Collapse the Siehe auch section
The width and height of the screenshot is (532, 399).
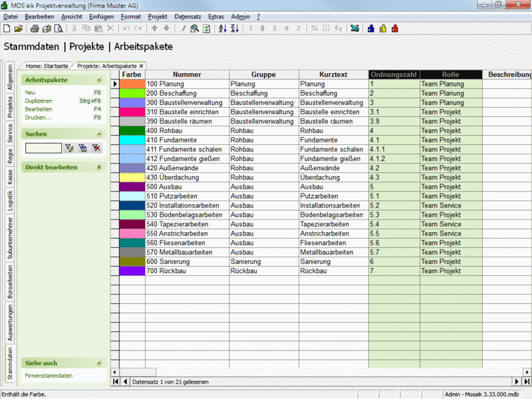(99, 363)
